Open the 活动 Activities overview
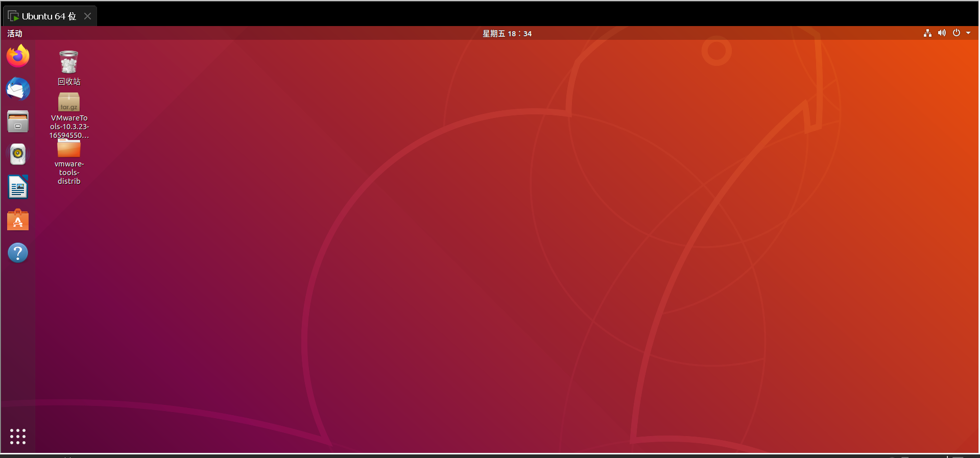This screenshot has width=980, height=458. (x=15, y=33)
